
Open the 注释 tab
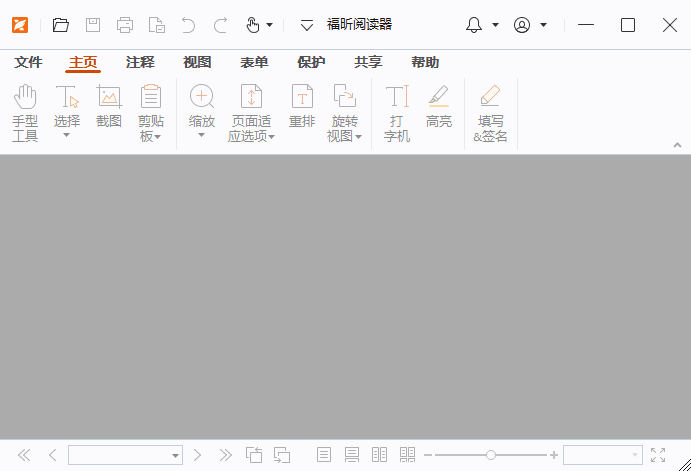click(x=140, y=62)
